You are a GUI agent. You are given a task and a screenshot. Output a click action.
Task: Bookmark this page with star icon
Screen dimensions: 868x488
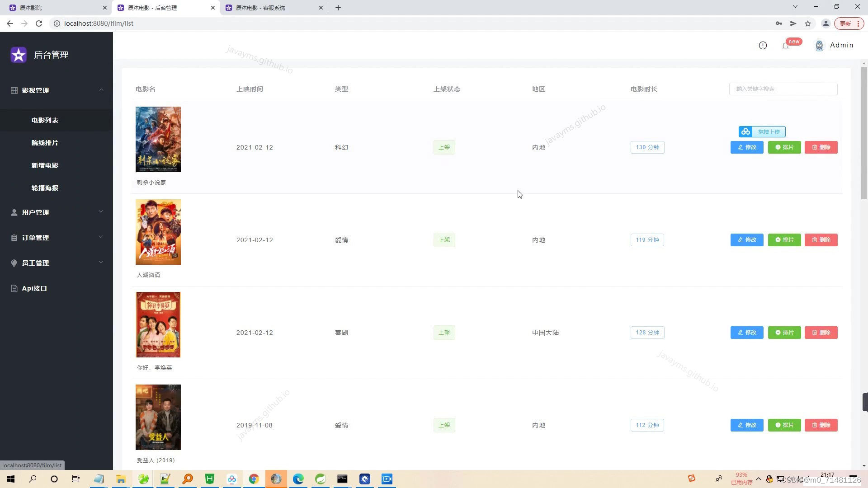click(808, 23)
